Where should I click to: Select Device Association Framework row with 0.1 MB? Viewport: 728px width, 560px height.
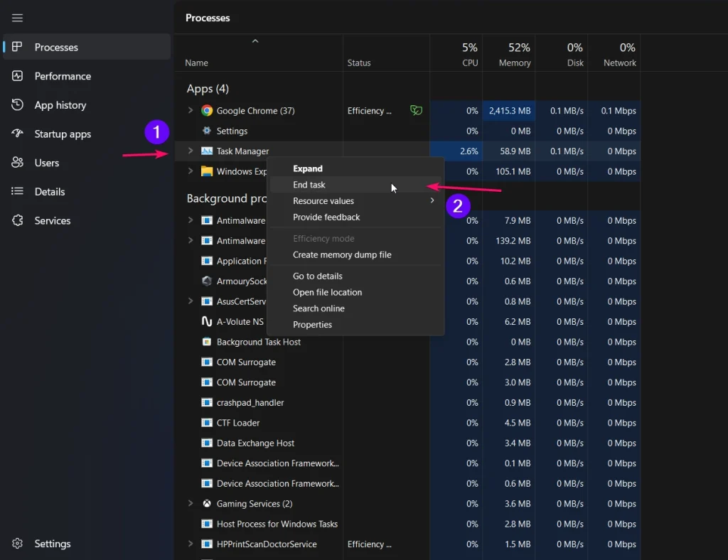click(407, 463)
